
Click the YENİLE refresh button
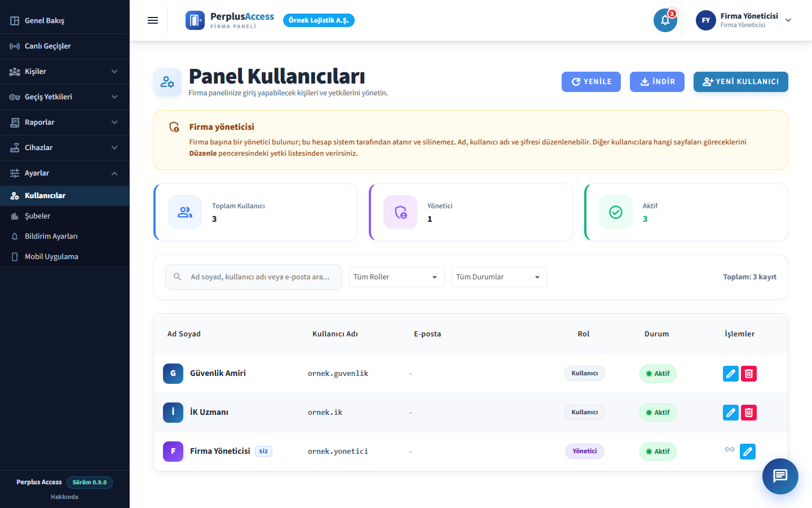point(591,82)
